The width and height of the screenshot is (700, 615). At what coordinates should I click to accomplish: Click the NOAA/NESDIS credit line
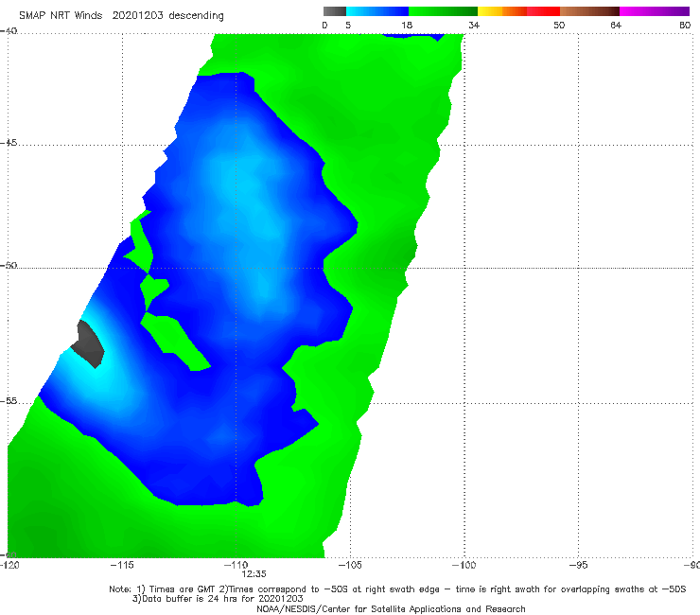[x=391, y=609]
